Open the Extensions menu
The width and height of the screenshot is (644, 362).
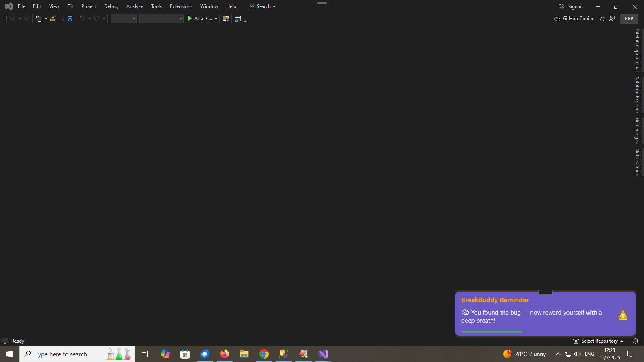click(181, 6)
